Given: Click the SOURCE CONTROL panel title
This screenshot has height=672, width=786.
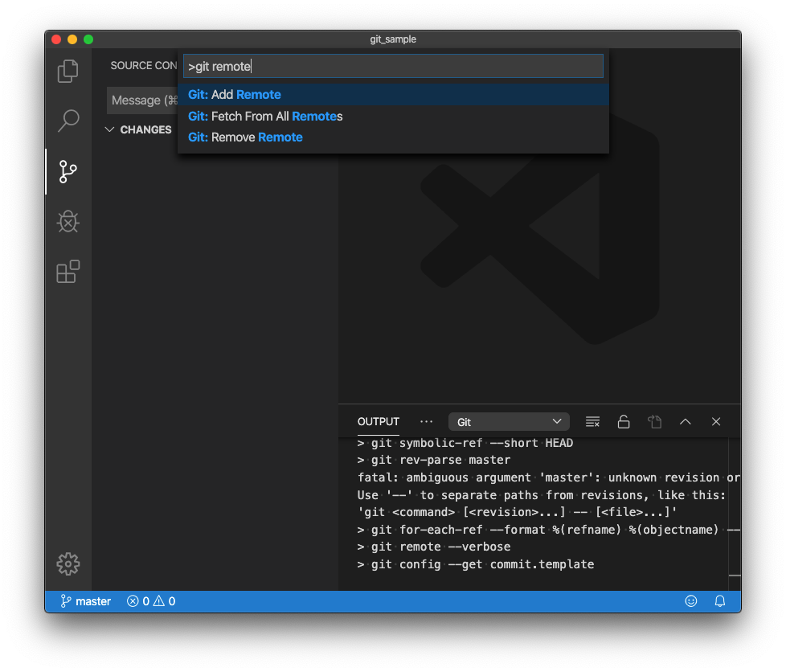Looking at the screenshot, I should tap(143, 66).
